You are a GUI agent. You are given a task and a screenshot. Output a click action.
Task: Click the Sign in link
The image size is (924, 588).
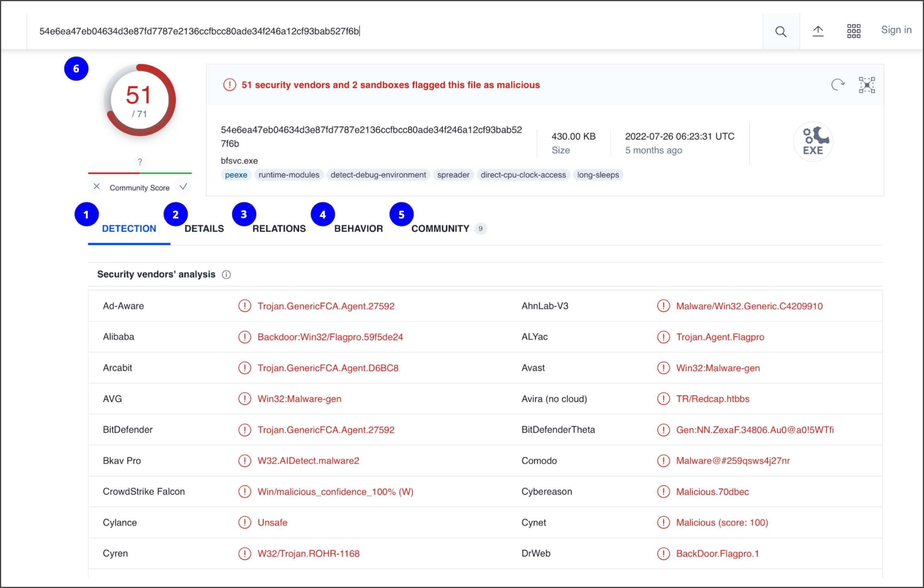click(x=896, y=30)
